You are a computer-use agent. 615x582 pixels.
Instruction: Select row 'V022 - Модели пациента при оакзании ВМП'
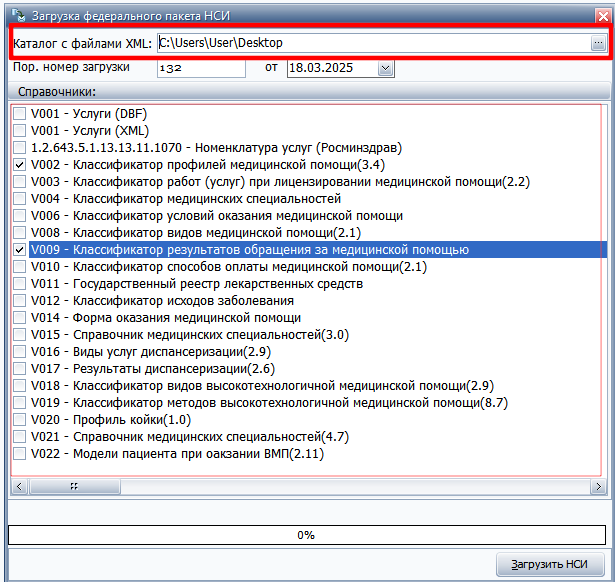click(177, 454)
